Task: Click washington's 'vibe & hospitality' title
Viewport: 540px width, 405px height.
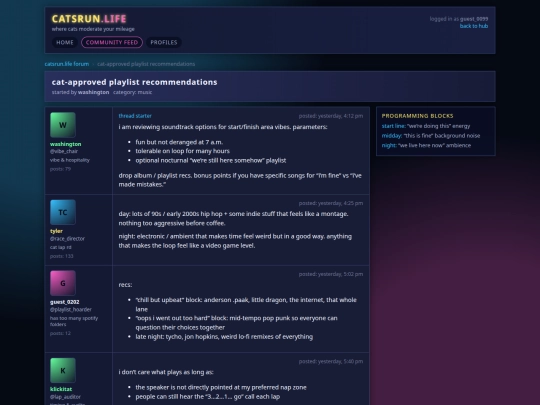Action: click(x=70, y=160)
